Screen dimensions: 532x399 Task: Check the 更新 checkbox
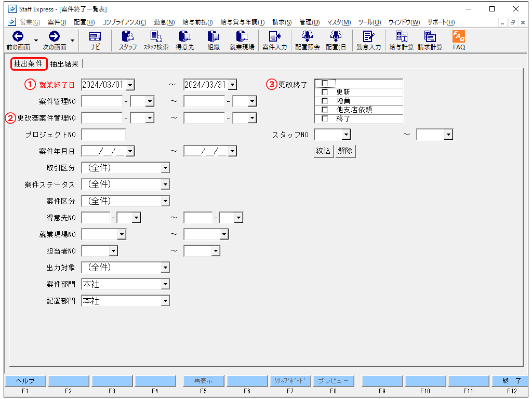click(325, 92)
